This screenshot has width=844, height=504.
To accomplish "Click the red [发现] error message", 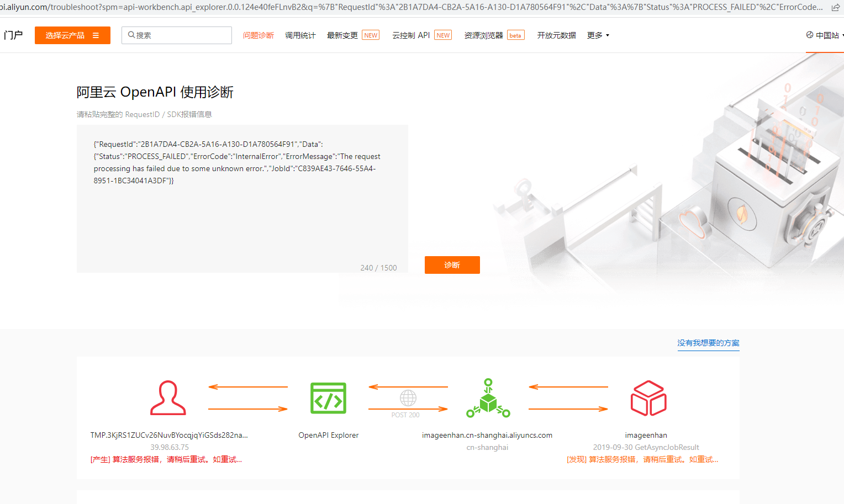I will (642, 459).
